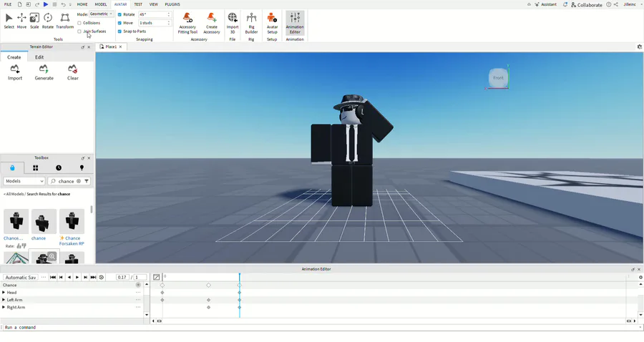Add a track with the plus button on the Chance row
This screenshot has width=644, height=342.
coord(138,285)
